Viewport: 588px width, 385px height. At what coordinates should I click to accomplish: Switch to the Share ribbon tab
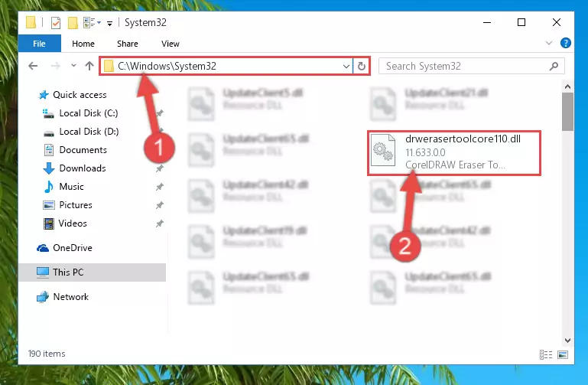(128, 44)
